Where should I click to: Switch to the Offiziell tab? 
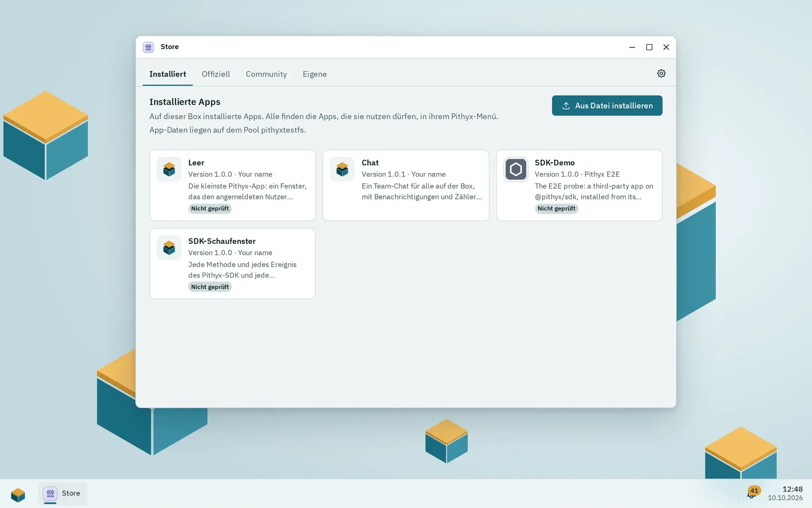click(x=216, y=74)
